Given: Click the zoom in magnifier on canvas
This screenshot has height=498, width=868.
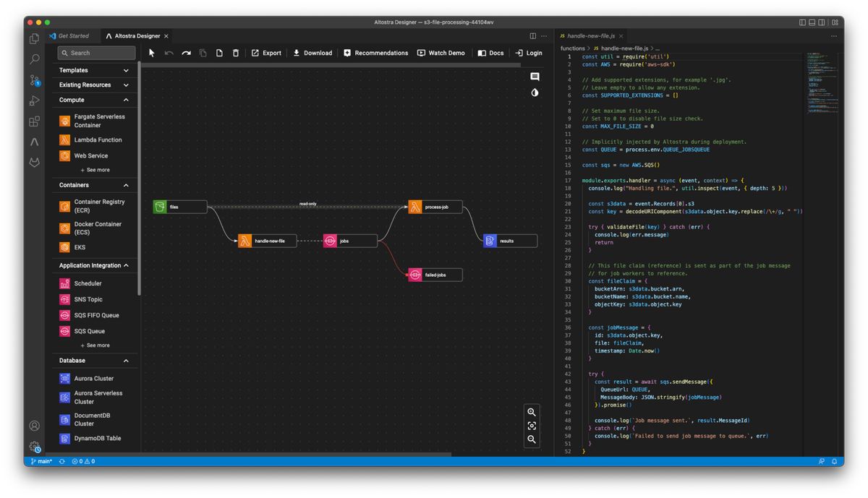Looking at the screenshot, I should click(x=532, y=412).
